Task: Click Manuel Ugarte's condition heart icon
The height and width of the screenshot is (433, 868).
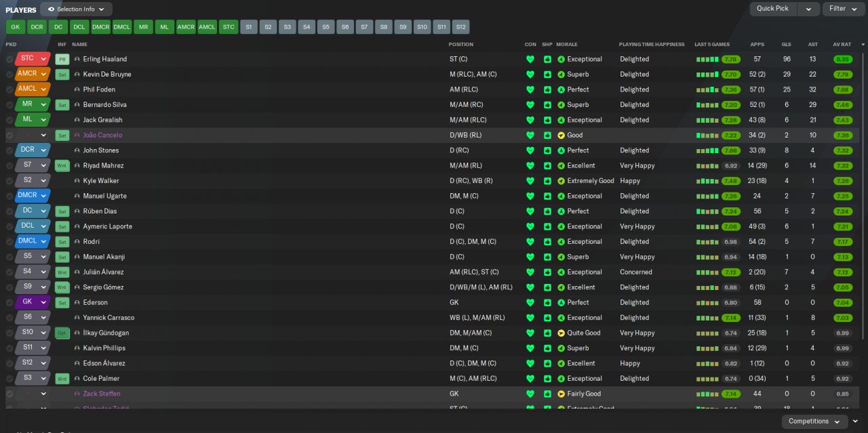Action: pyautogui.click(x=530, y=197)
